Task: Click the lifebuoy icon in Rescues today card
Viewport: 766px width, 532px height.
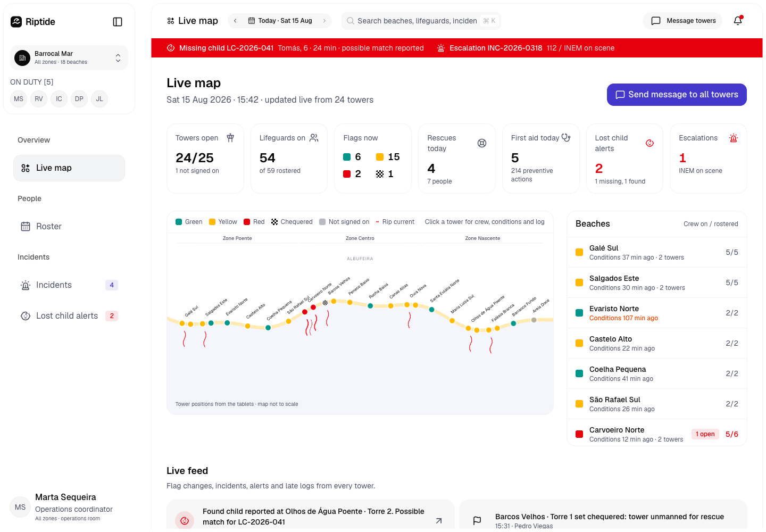Action: coord(482,143)
